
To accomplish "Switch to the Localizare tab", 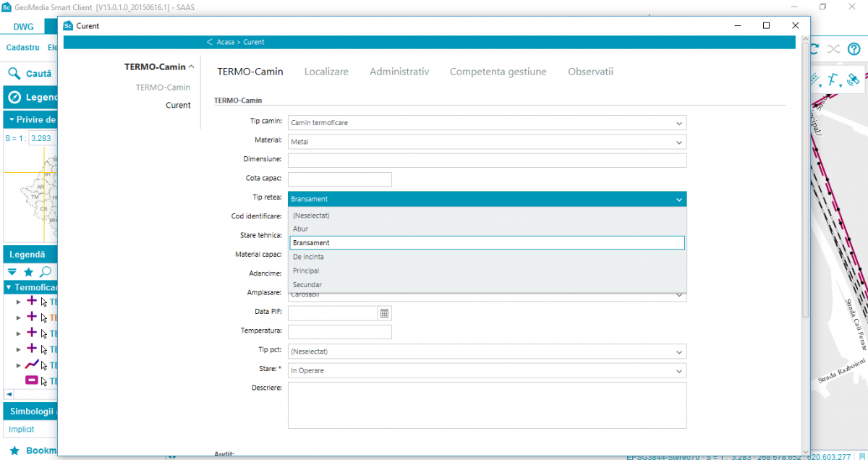I will 326,72.
